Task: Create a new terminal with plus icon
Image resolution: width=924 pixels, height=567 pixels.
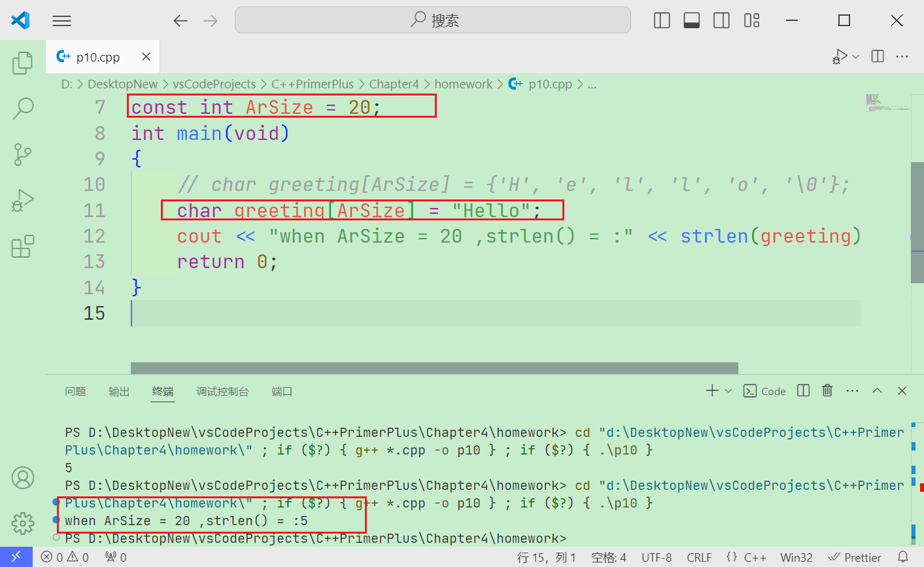Action: click(712, 390)
